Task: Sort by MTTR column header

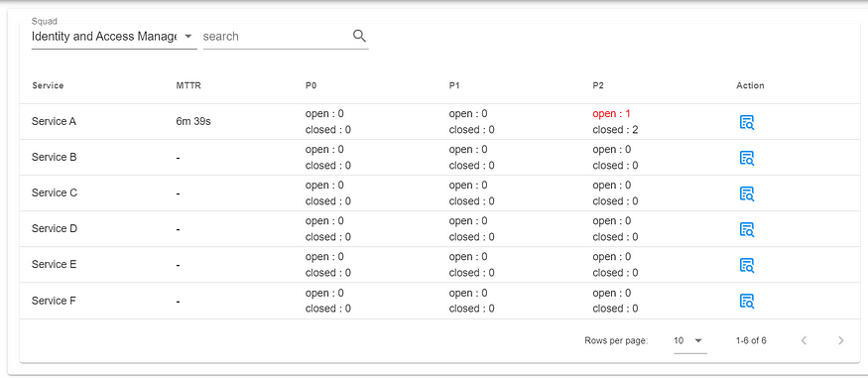Action: 186,85
